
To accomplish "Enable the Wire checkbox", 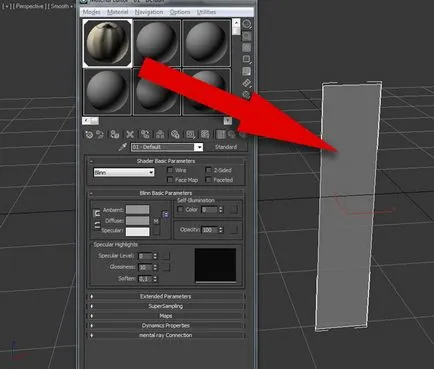I will click(x=170, y=170).
